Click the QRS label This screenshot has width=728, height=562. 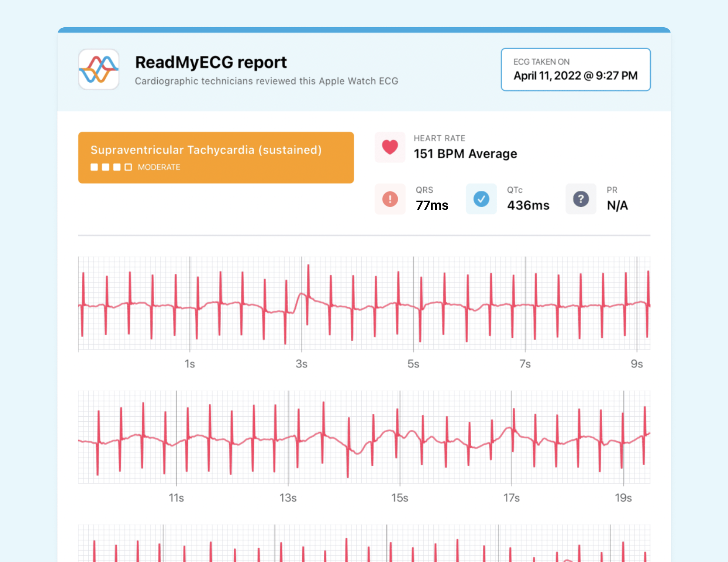424,190
